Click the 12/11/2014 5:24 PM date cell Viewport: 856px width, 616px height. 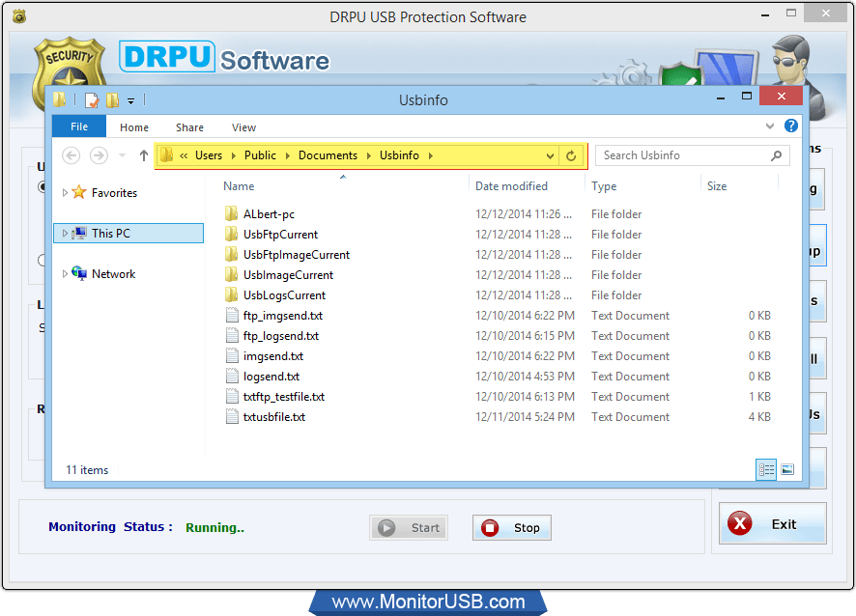tap(525, 417)
